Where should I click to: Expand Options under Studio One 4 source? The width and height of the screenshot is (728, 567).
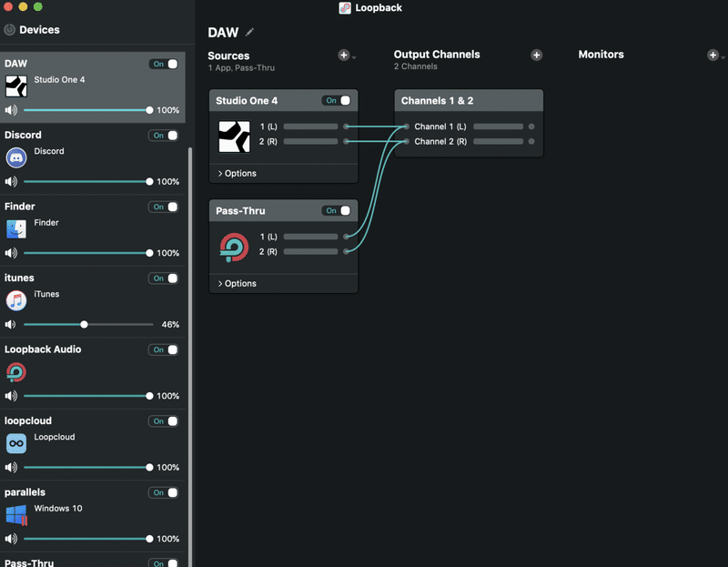tap(237, 173)
